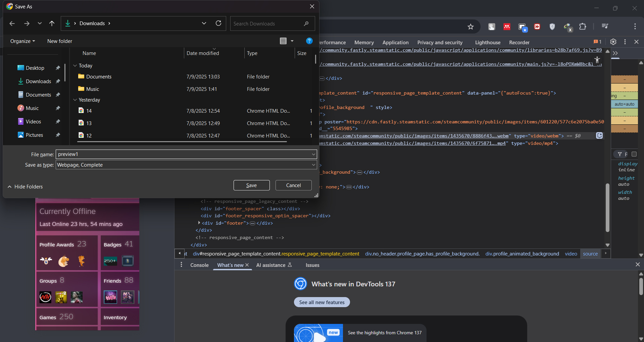Bookmark this page with the star icon
The width and height of the screenshot is (644, 342).
(470, 27)
